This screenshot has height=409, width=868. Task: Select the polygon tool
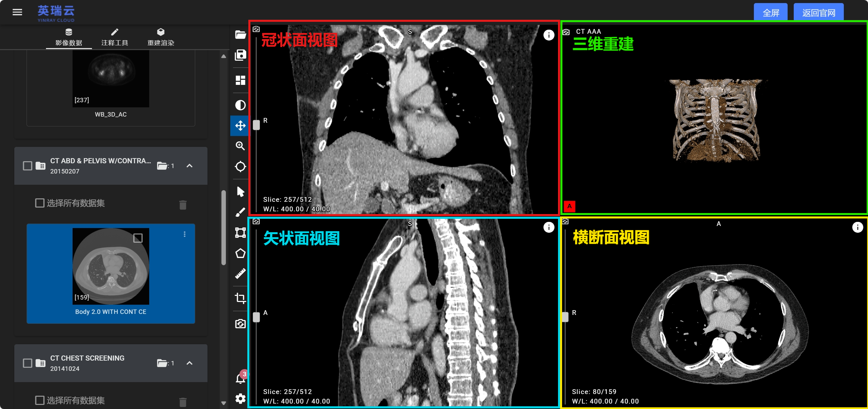click(x=241, y=253)
